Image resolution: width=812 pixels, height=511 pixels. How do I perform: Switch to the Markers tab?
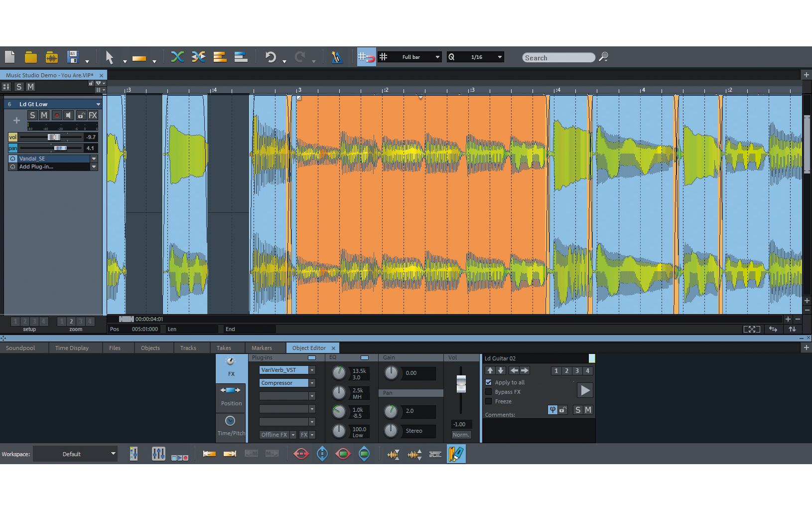click(x=262, y=348)
